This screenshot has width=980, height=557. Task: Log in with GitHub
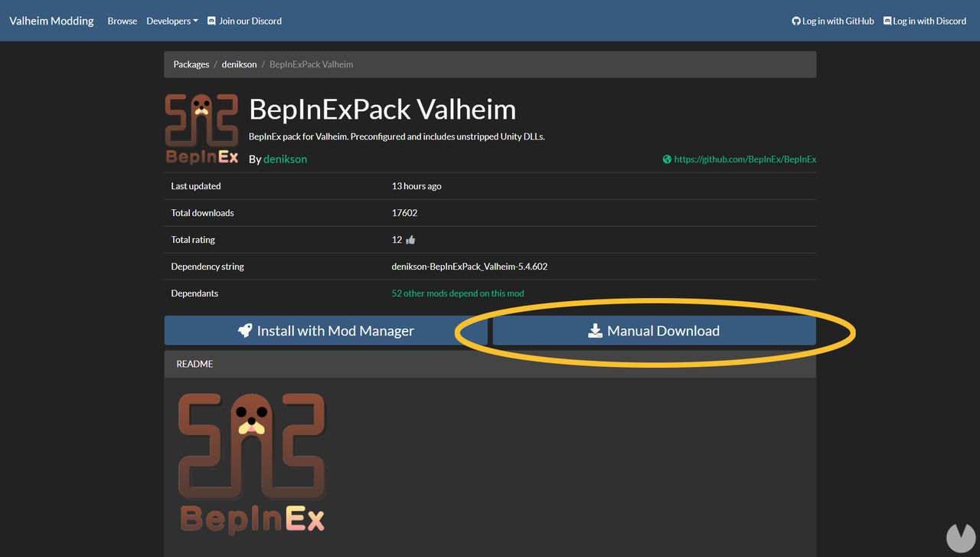point(838,21)
